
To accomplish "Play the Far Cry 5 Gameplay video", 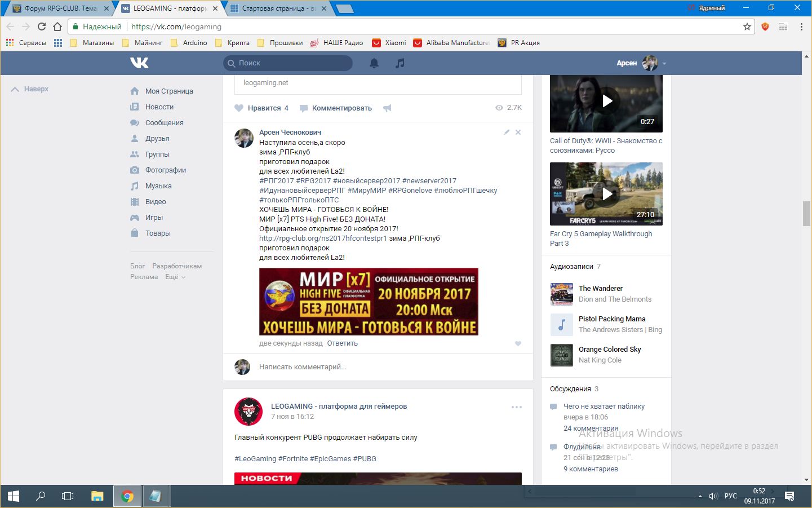I will (606, 194).
